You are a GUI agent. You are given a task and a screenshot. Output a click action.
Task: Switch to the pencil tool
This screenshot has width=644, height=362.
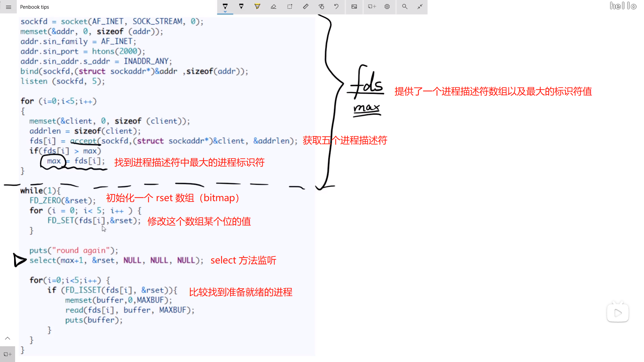[241, 6]
